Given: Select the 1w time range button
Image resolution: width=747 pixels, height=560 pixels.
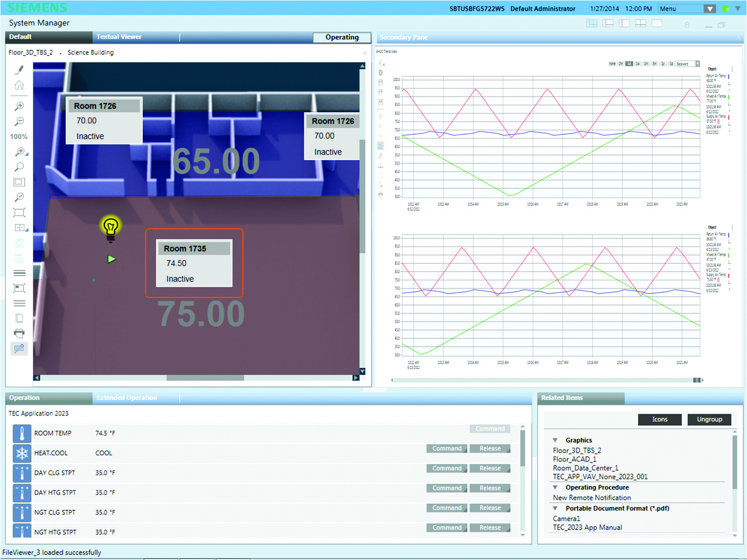Looking at the screenshot, I should pos(638,64).
